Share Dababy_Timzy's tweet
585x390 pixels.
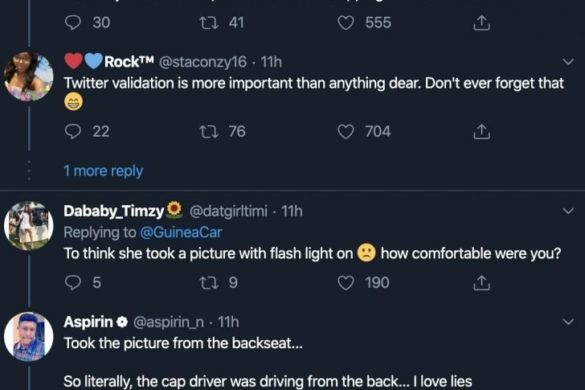(482, 283)
